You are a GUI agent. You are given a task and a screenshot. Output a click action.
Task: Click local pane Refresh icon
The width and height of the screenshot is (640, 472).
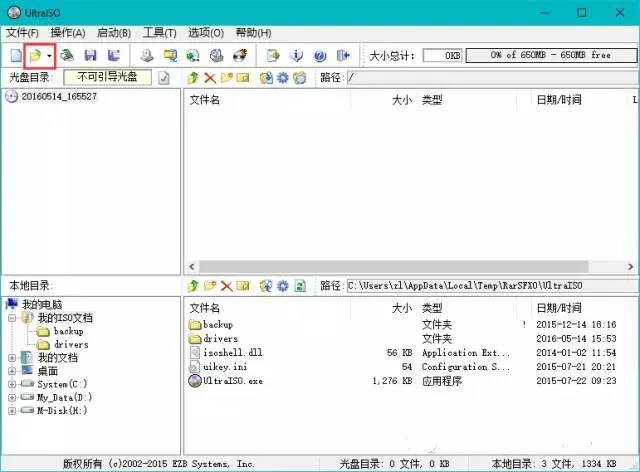[x=300, y=286]
